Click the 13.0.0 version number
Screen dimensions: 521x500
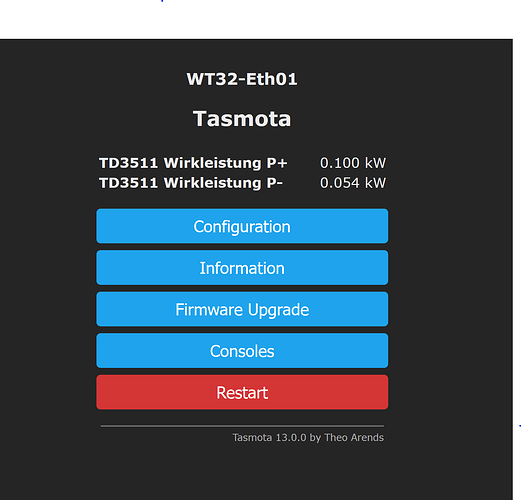tap(291, 437)
